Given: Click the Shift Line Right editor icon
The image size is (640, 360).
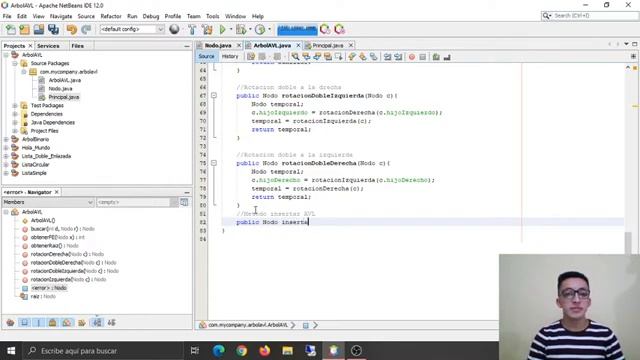Looking at the screenshot, I should coord(398,57).
